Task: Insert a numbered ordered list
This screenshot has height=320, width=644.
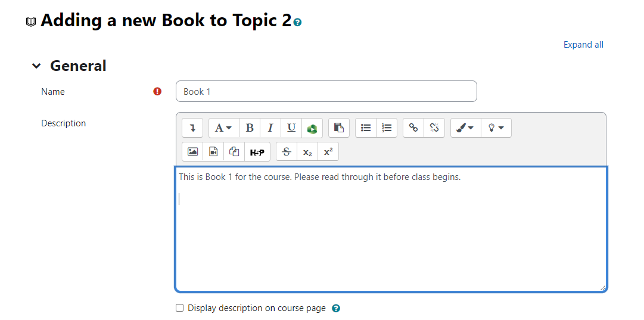Action: click(387, 128)
